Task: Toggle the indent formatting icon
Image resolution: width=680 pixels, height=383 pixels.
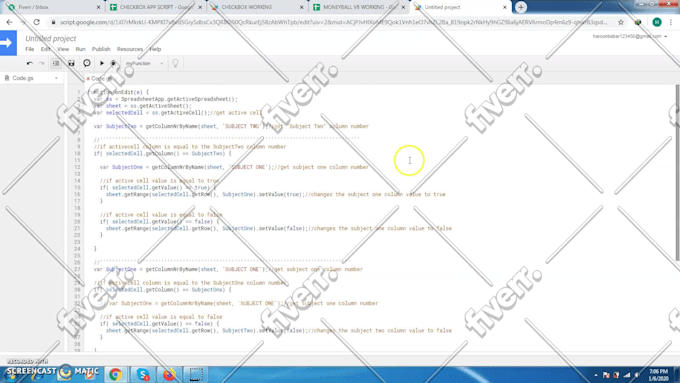Action: pyautogui.click(x=56, y=63)
